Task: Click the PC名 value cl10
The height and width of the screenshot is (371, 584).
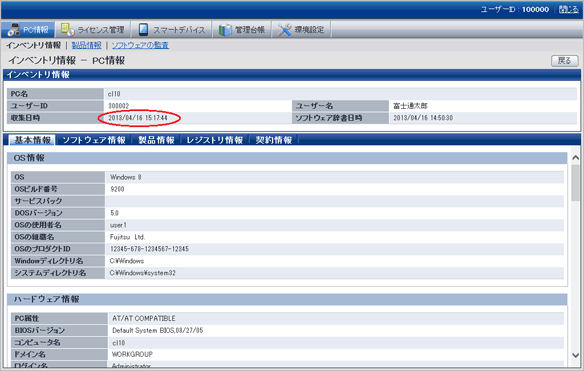Action: pos(114,94)
